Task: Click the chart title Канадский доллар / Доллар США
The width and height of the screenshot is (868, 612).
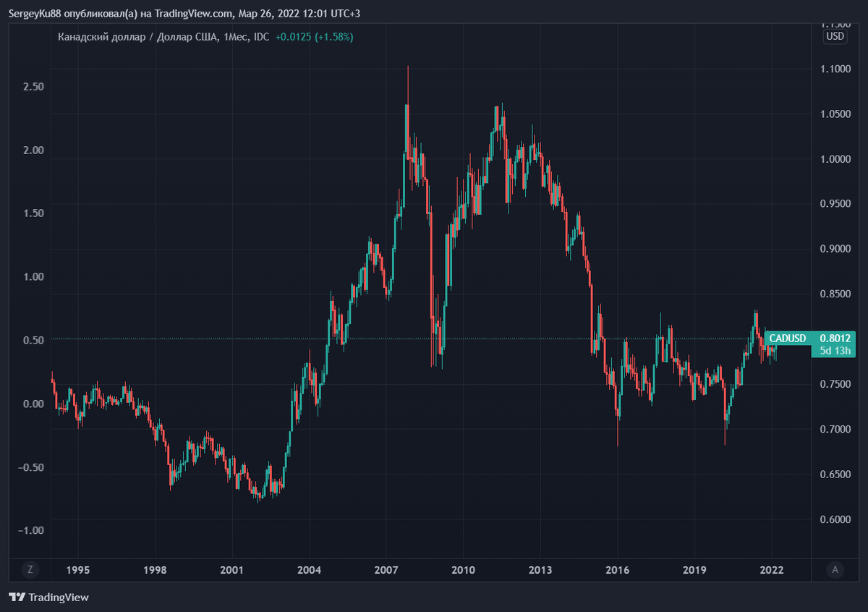Action: pos(137,37)
